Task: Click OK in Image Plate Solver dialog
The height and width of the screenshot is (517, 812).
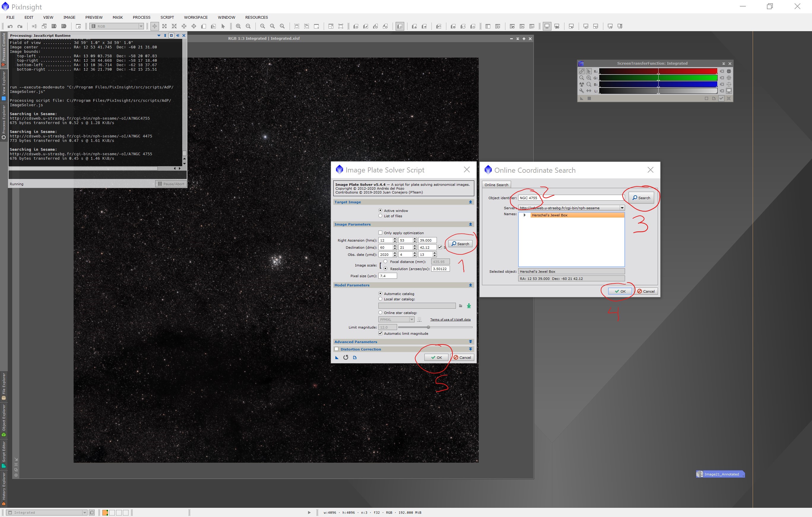Action: [x=436, y=358]
